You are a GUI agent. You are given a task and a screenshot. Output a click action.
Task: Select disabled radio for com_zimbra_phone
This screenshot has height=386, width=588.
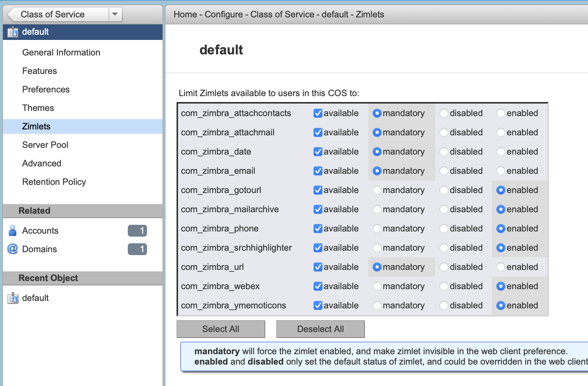444,228
